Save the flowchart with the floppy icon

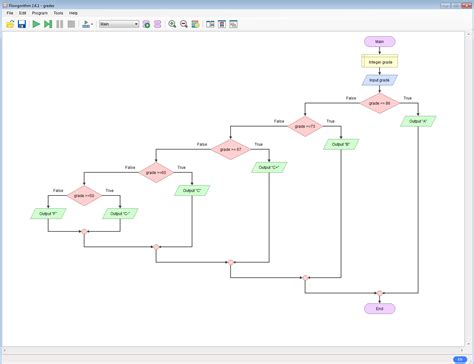click(22, 24)
